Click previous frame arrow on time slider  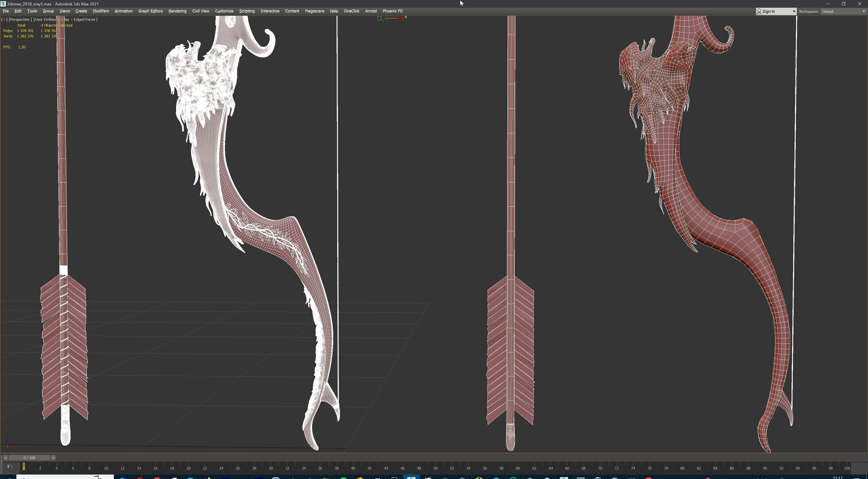click(x=5, y=458)
